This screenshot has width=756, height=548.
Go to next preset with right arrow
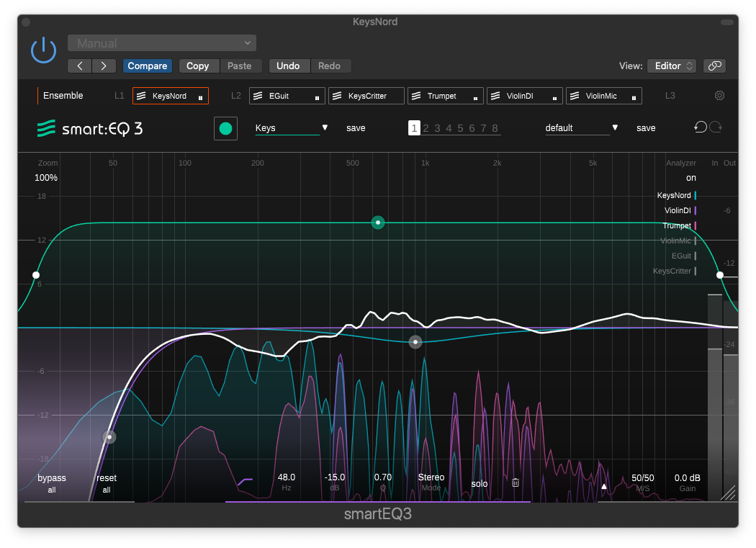[104, 66]
